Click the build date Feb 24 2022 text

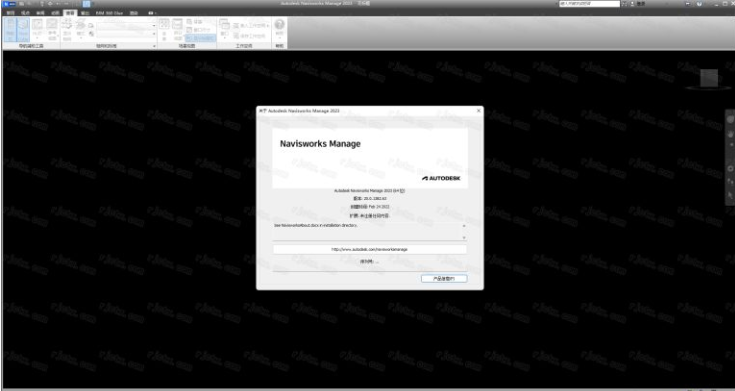370,206
